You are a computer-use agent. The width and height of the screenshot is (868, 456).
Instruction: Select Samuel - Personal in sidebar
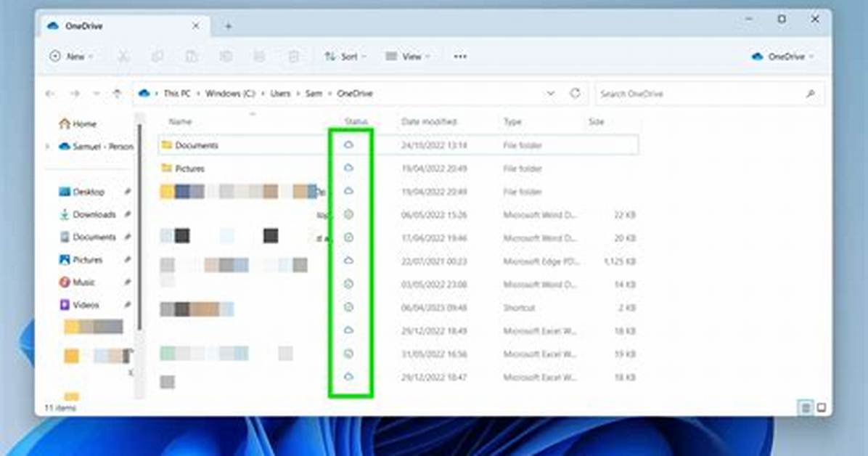(x=96, y=146)
